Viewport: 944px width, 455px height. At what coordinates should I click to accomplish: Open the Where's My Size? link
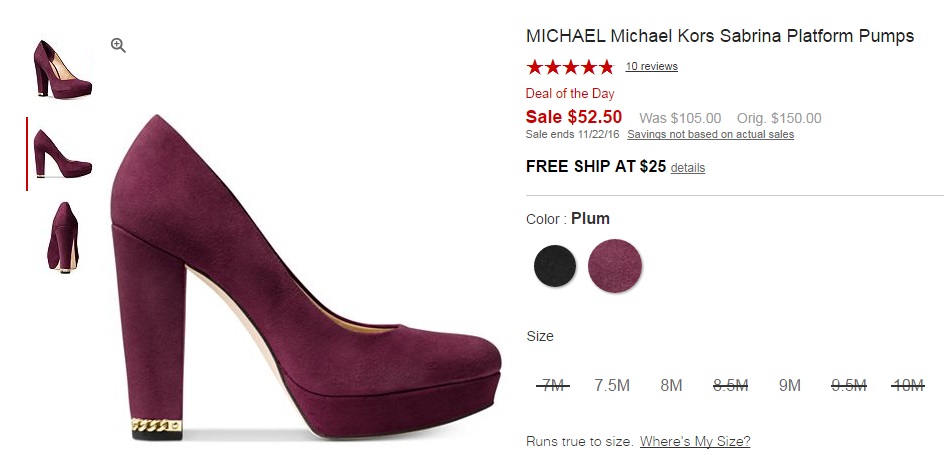pyautogui.click(x=695, y=441)
